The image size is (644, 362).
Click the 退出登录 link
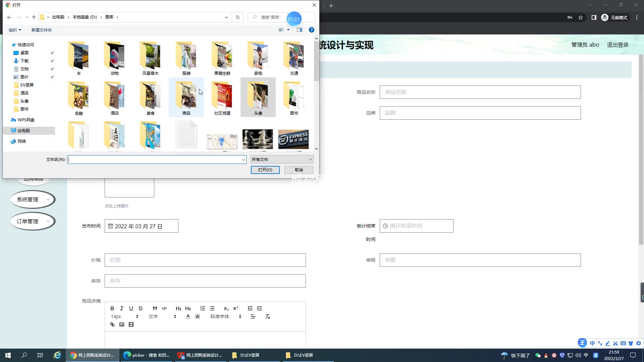click(618, 45)
